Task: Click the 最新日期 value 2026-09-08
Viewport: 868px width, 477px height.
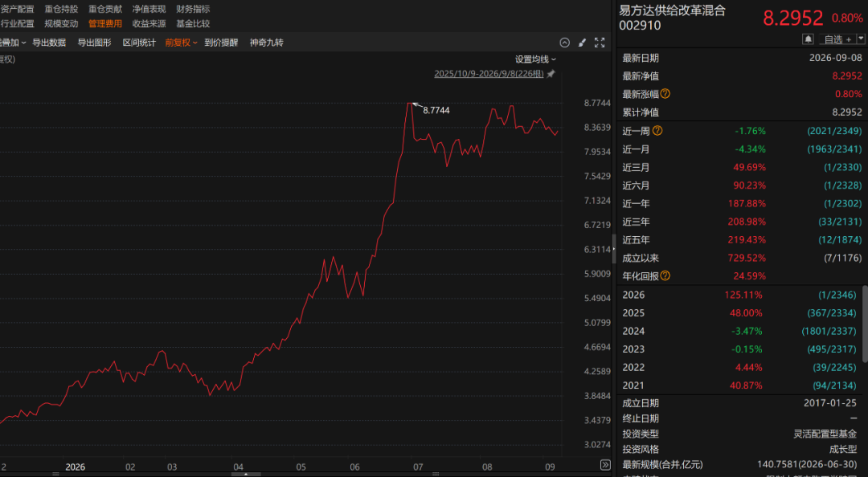Action: pos(835,58)
